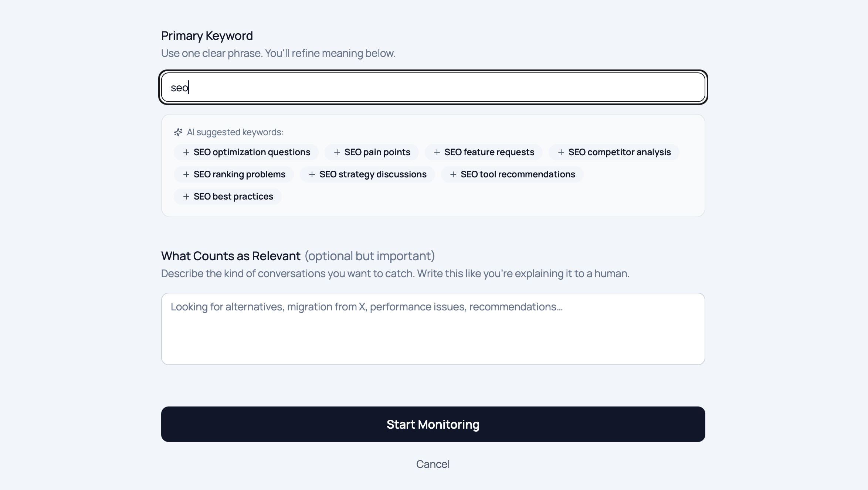Screen dimensions: 868x490
Task: Click plus icon beside SEO ranking problems
Action: [x=186, y=174]
